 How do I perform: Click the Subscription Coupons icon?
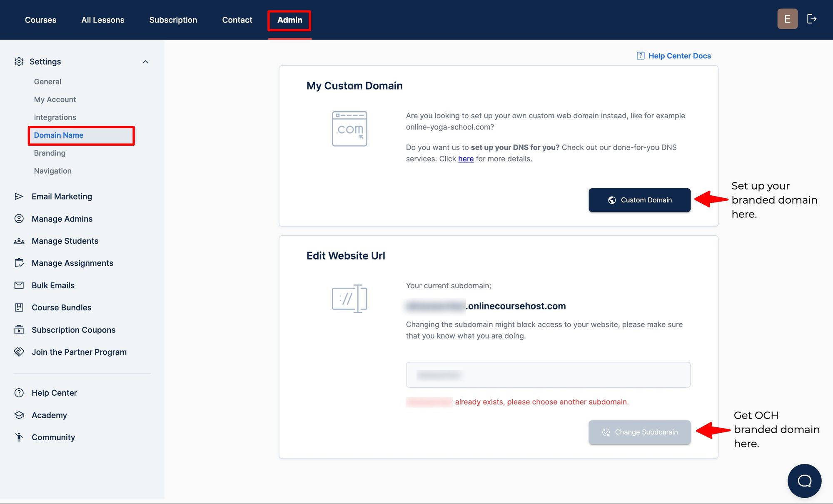point(19,329)
